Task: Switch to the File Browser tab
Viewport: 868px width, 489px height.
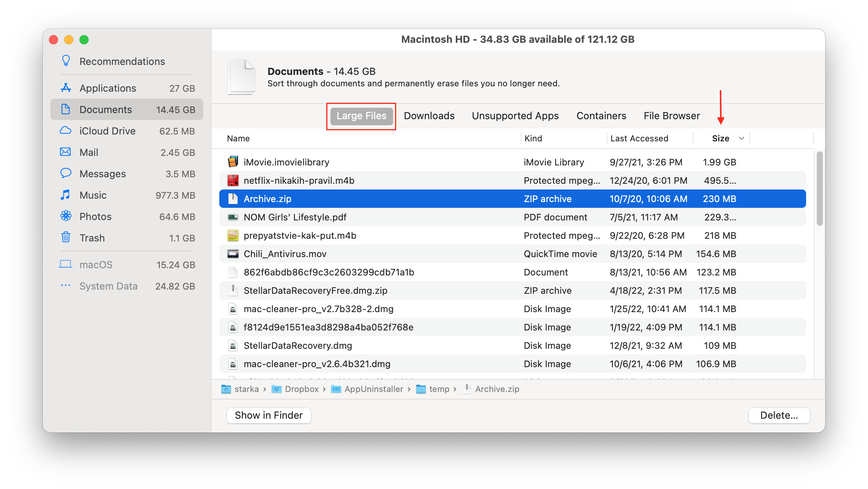Action: 671,116
